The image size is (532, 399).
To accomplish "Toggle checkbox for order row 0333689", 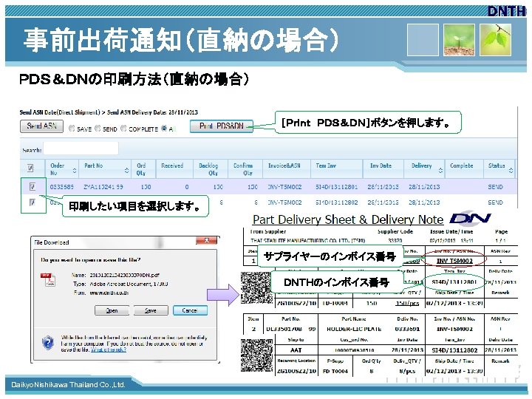I will point(33,187).
